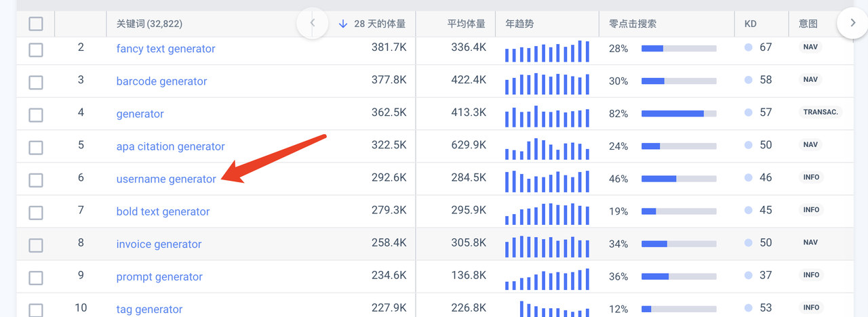Click the left scroll arrow button
868x317 pixels.
[313, 23]
